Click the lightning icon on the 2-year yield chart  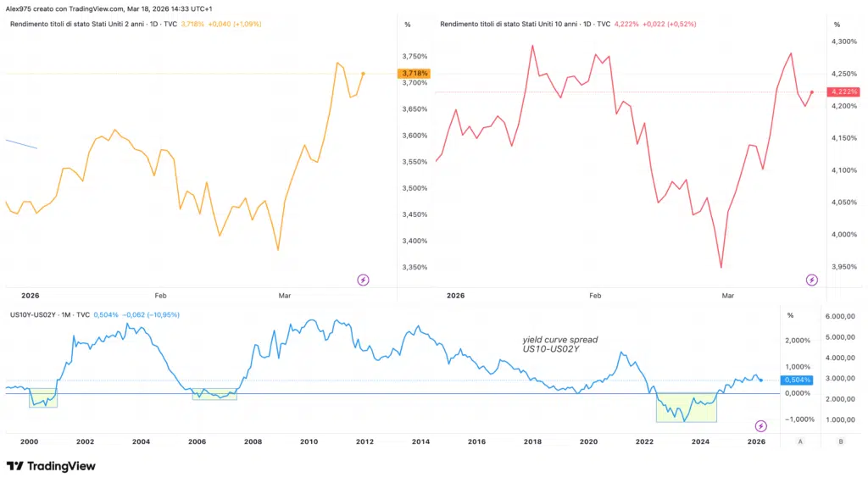(363, 280)
